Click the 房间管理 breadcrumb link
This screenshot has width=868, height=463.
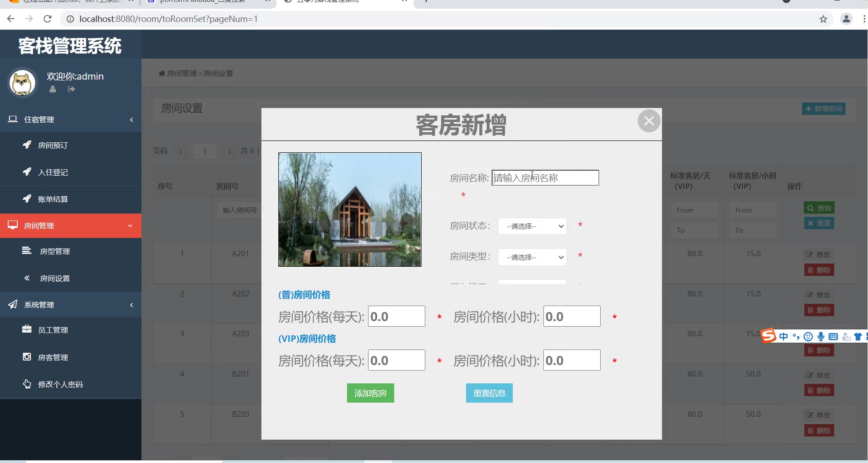point(181,73)
